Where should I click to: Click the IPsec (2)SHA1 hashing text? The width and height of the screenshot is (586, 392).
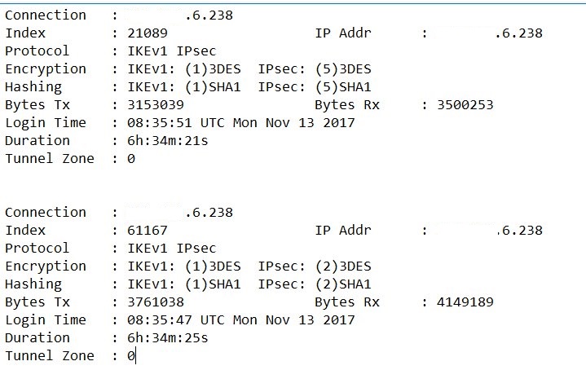click(x=343, y=284)
